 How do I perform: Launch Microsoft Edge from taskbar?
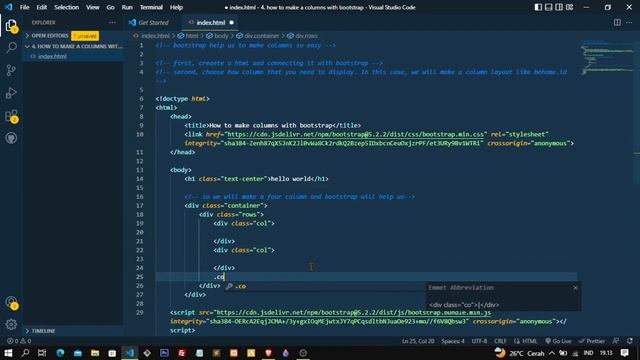[60, 353]
